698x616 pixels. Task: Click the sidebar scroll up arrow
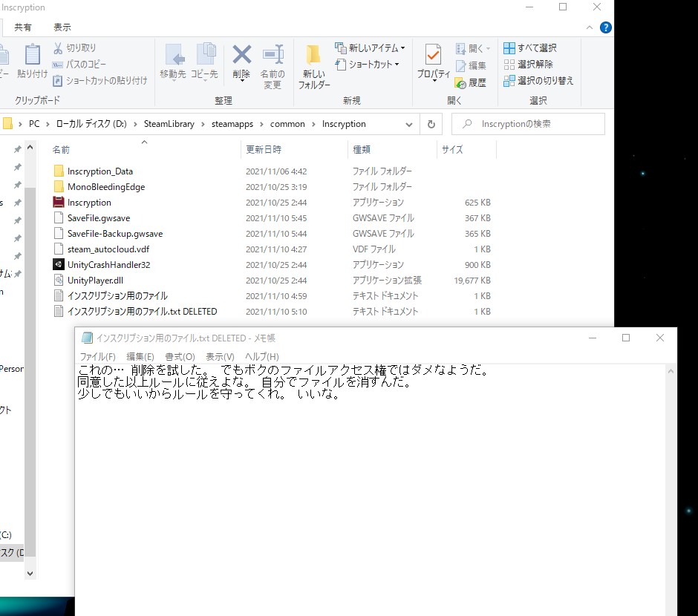pos(30,147)
